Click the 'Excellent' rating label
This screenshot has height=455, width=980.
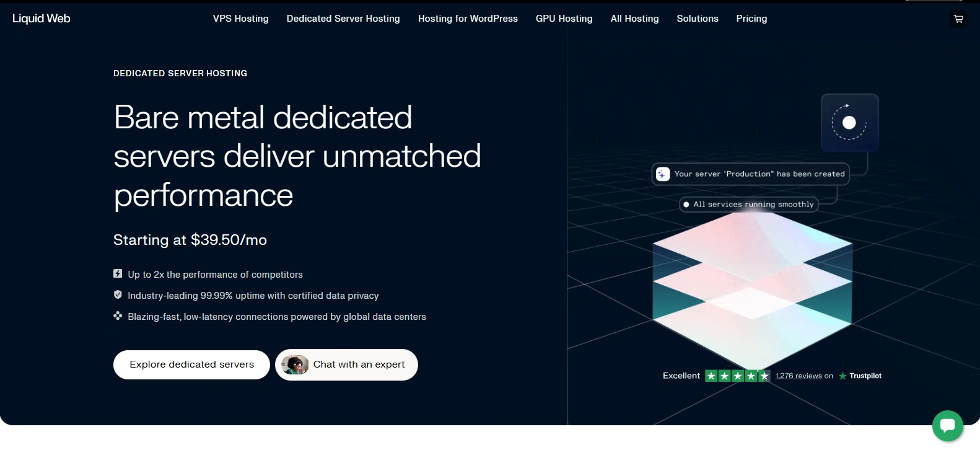pos(681,376)
